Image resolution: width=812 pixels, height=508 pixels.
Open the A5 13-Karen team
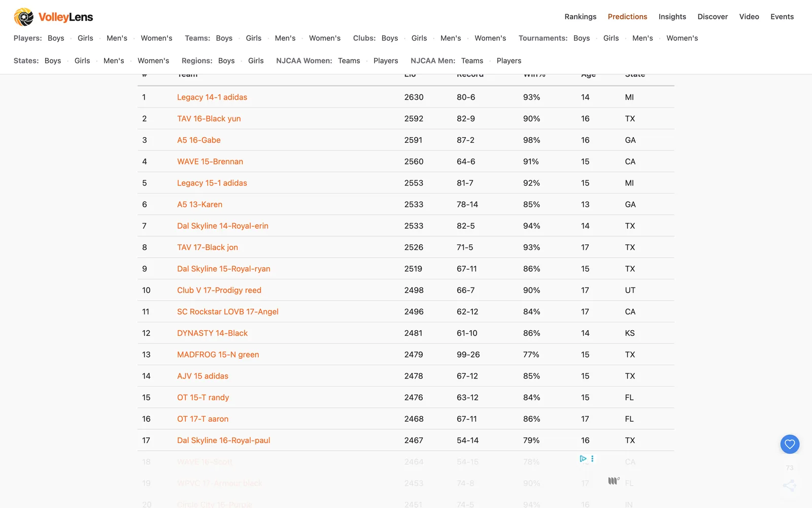point(199,204)
